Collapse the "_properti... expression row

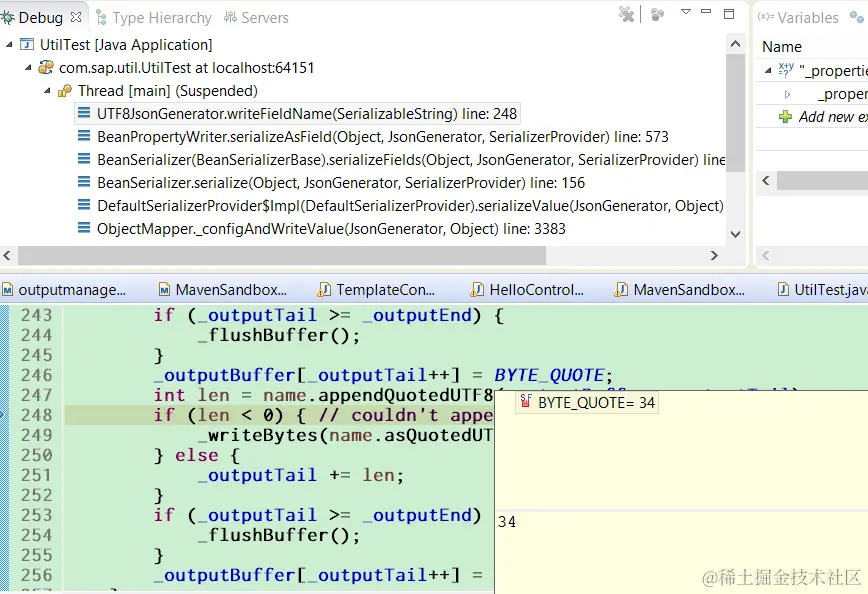(x=768, y=70)
